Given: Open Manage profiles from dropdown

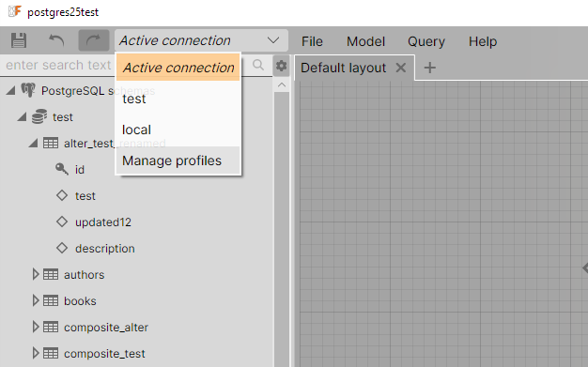Looking at the screenshot, I should pyautogui.click(x=178, y=161).
